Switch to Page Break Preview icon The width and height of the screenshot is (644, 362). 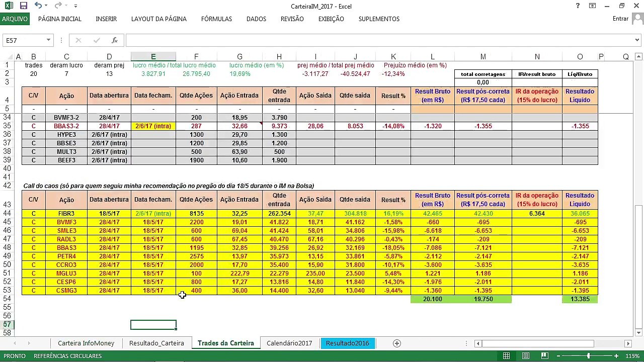544,356
